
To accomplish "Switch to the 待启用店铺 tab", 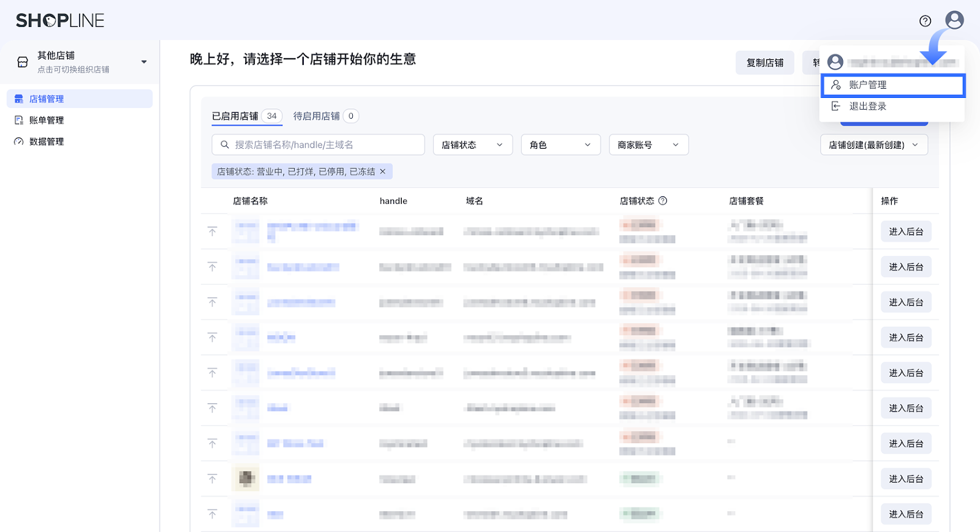I will (317, 116).
